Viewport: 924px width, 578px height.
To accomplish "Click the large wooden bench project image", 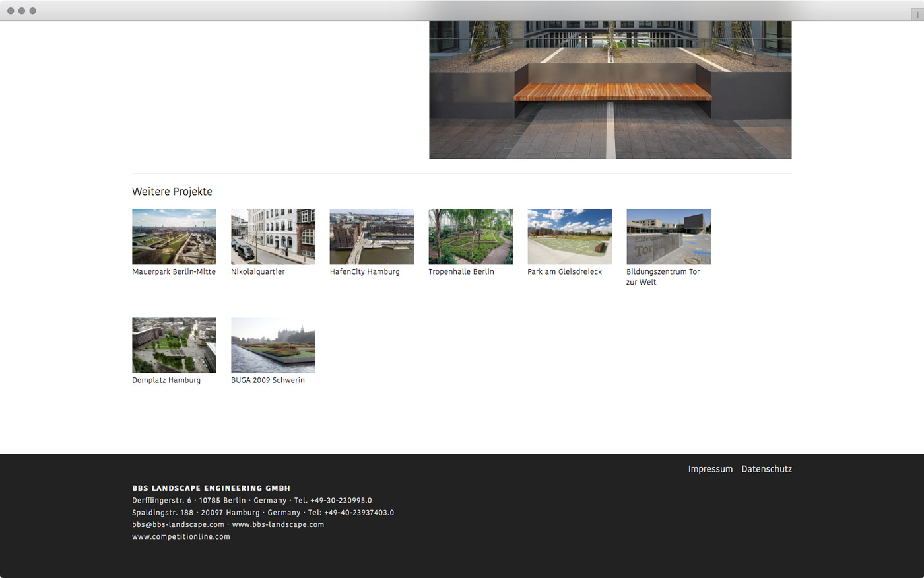I will (x=610, y=90).
